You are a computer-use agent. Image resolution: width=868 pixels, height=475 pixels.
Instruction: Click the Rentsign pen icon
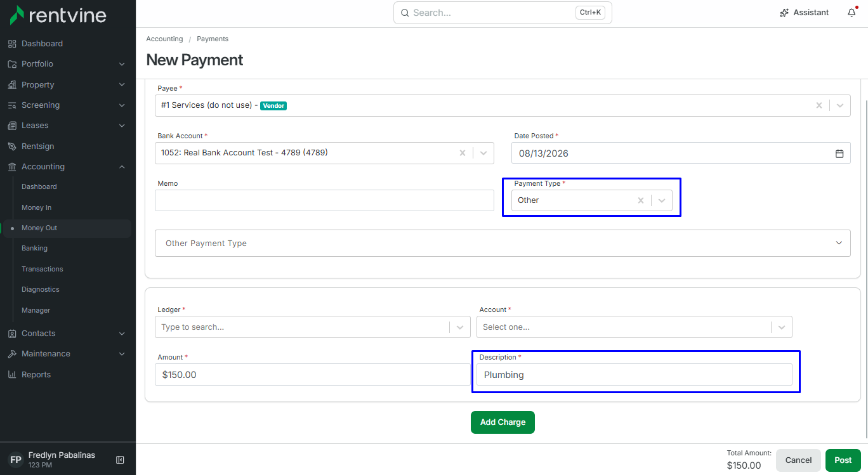click(x=12, y=146)
